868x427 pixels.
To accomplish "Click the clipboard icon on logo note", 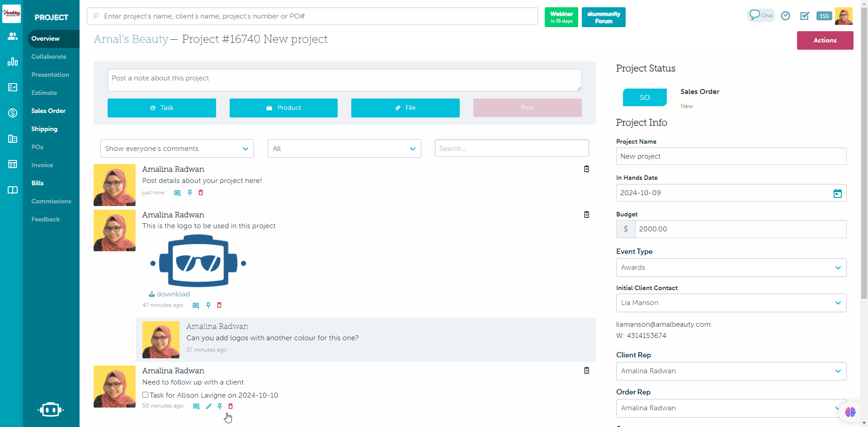I will pos(586,215).
